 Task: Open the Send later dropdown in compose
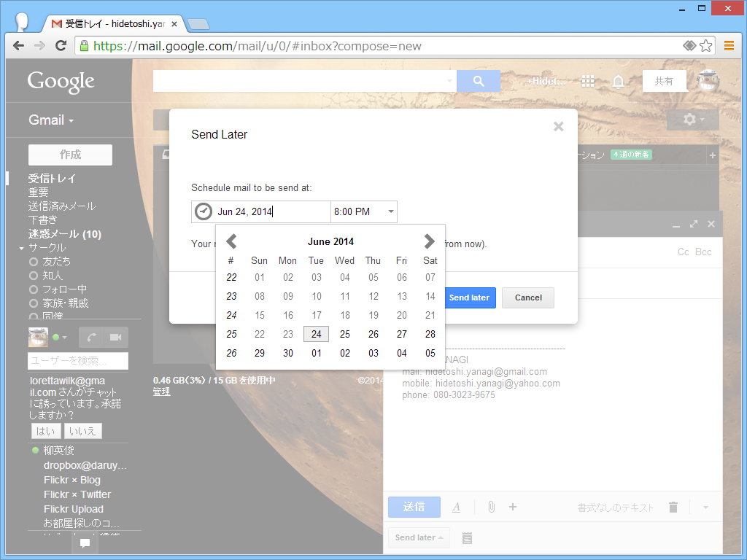click(418, 537)
